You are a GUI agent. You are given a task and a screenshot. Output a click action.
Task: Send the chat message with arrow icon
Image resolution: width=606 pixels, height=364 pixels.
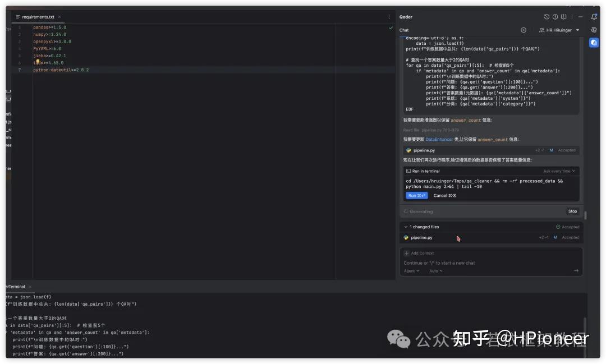coord(577,270)
